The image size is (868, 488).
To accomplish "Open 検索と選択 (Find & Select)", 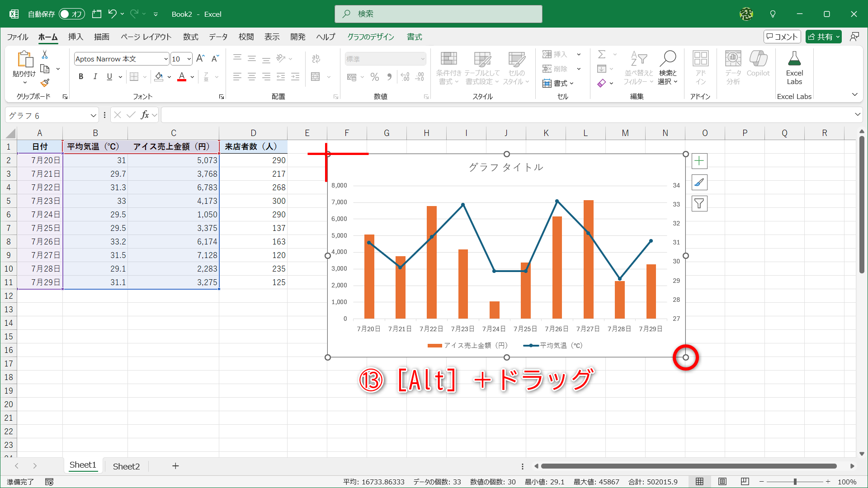I will [x=668, y=68].
